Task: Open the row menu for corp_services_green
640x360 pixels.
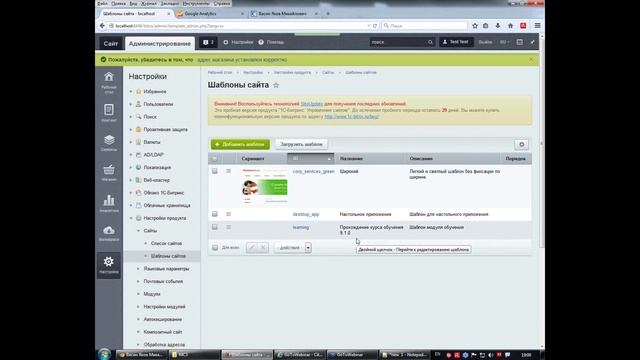Action: pos(229,171)
